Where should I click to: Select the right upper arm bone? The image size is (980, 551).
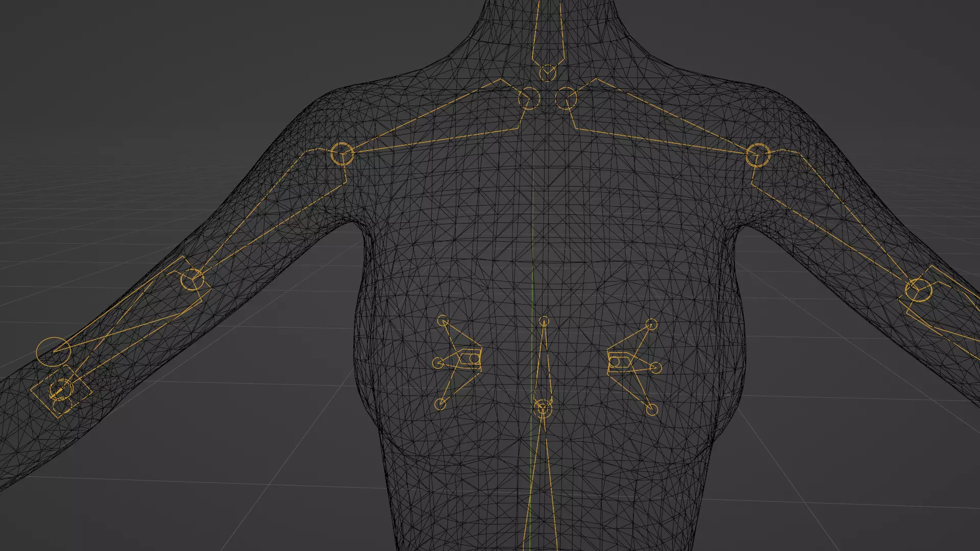(x=832, y=219)
